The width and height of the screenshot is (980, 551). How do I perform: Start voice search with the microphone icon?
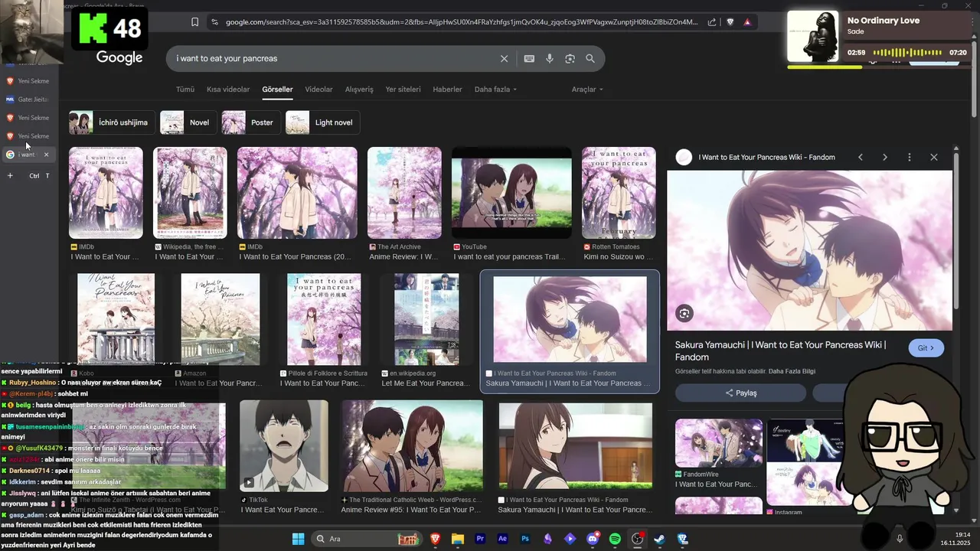tap(549, 58)
